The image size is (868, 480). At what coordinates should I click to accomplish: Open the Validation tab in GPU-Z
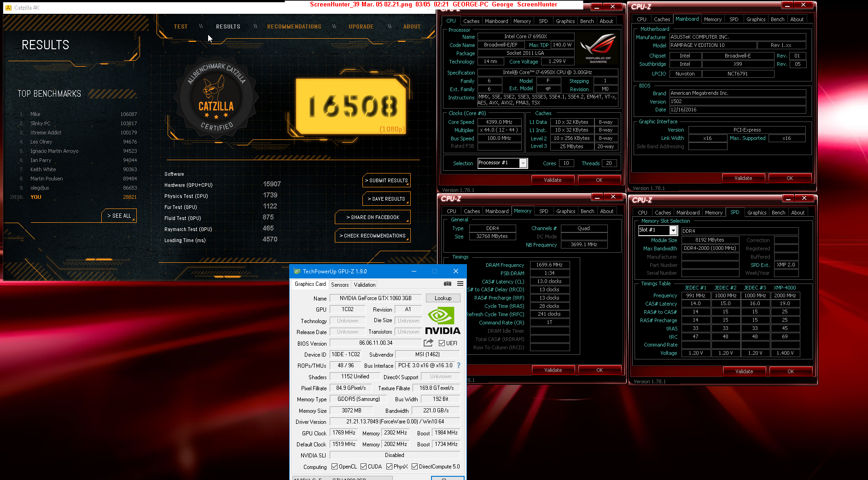(x=365, y=285)
